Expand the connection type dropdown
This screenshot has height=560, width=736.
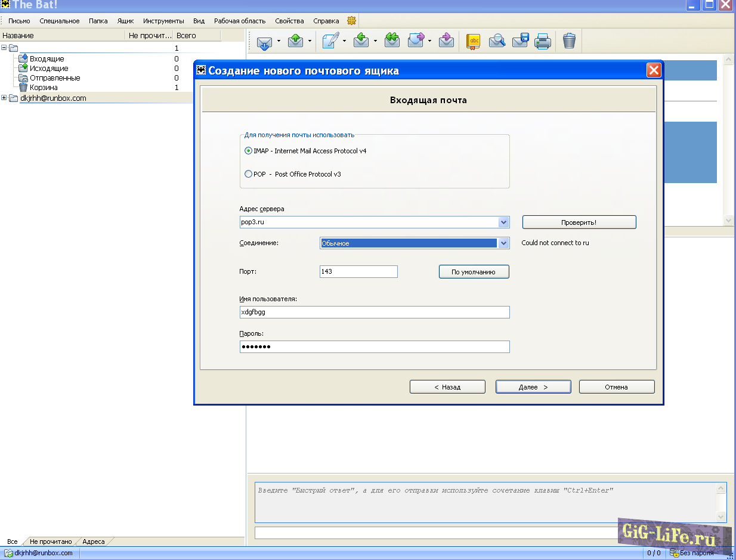(x=504, y=243)
